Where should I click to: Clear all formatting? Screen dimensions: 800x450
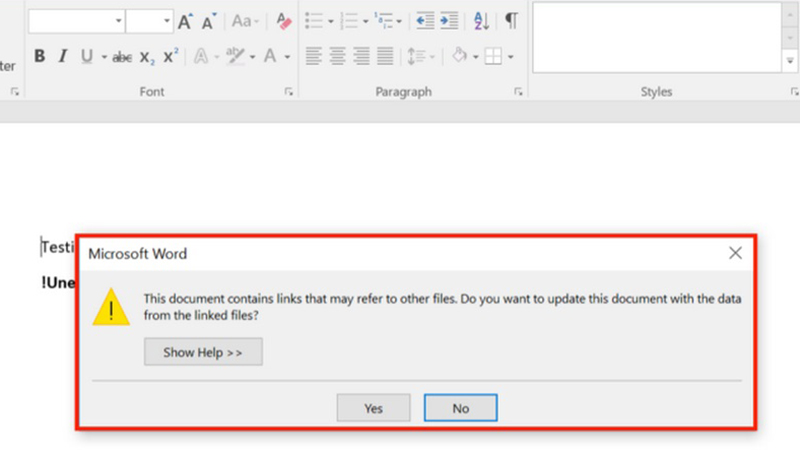(284, 21)
